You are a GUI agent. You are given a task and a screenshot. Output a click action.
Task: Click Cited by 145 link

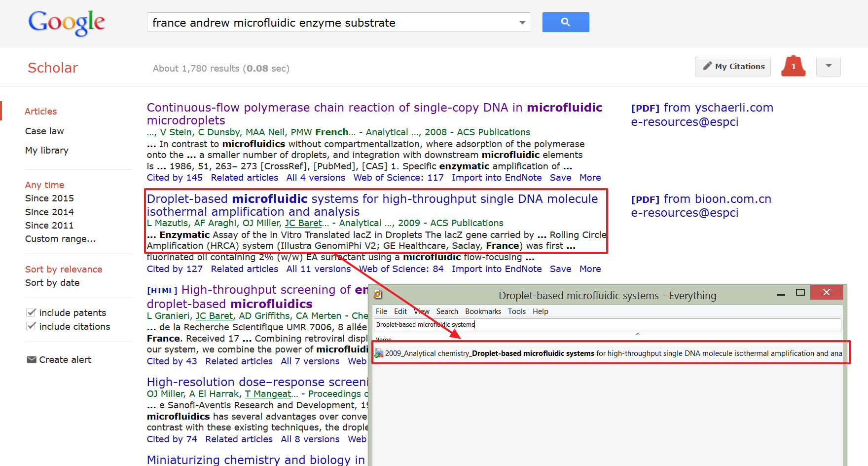(175, 178)
